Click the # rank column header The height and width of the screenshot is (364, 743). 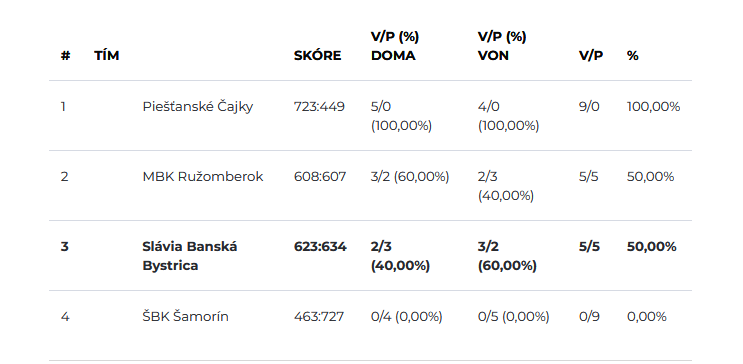click(65, 55)
